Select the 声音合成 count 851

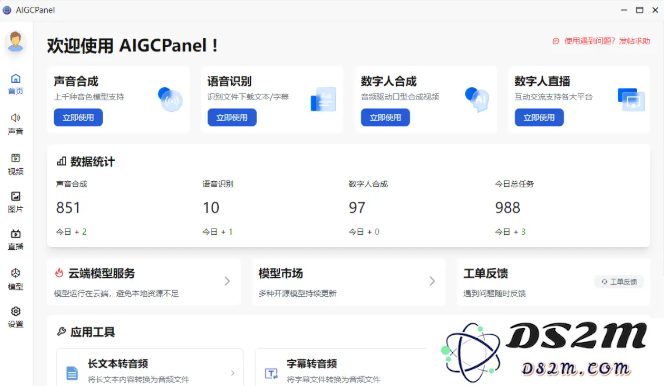click(68, 208)
